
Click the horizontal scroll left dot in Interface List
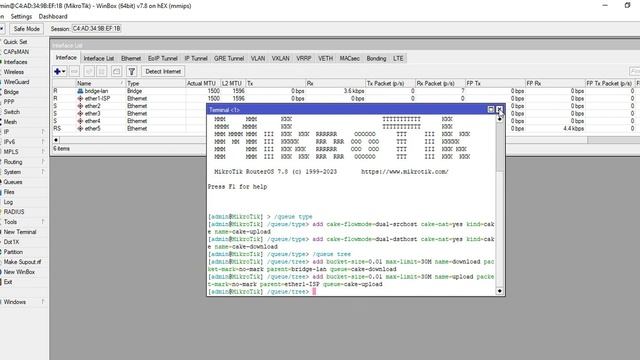click(x=56, y=140)
